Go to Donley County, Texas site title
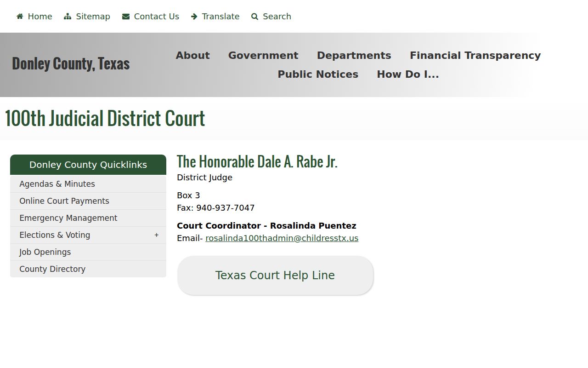The width and height of the screenshot is (588, 368). pos(71,63)
